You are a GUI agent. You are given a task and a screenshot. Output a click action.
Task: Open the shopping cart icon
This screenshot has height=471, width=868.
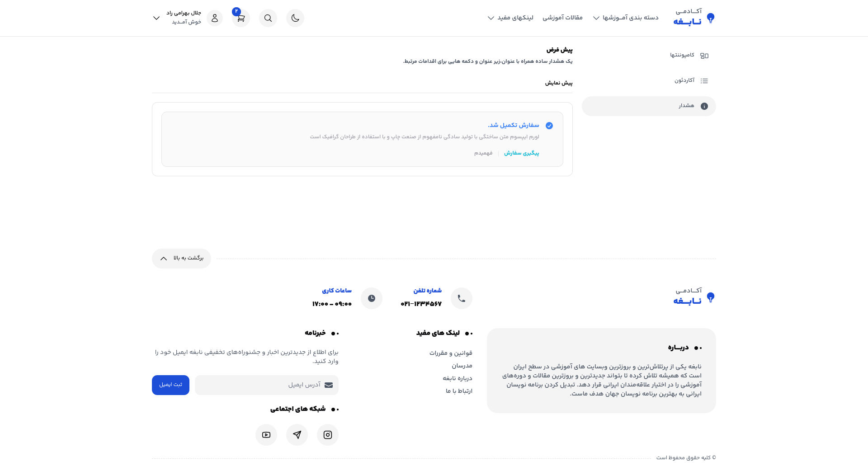pos(241,19)
